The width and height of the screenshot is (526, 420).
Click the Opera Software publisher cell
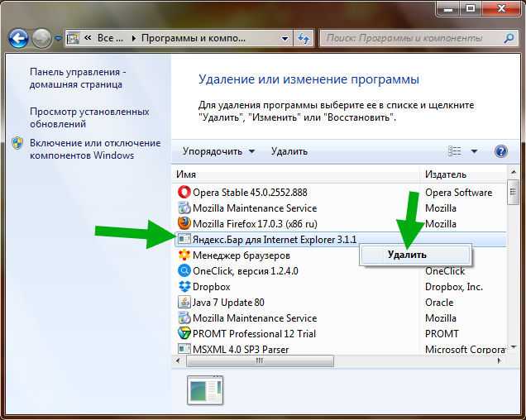(x=458, y=193)
